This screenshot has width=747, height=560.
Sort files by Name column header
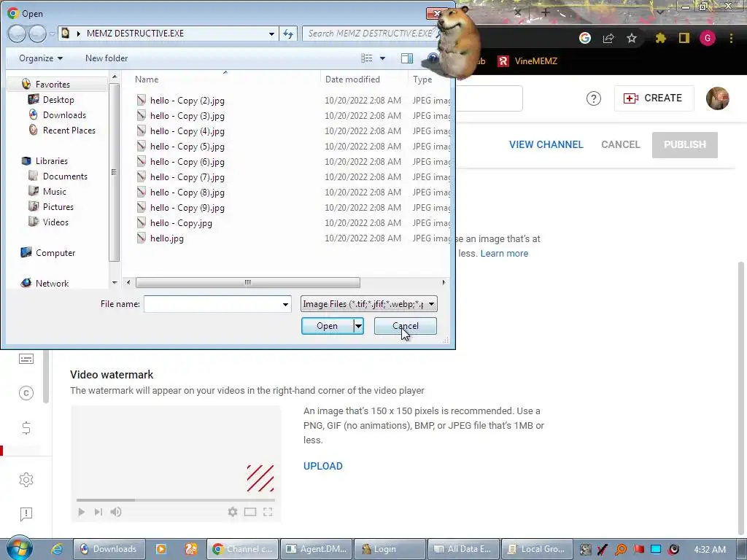click(146, 79)
